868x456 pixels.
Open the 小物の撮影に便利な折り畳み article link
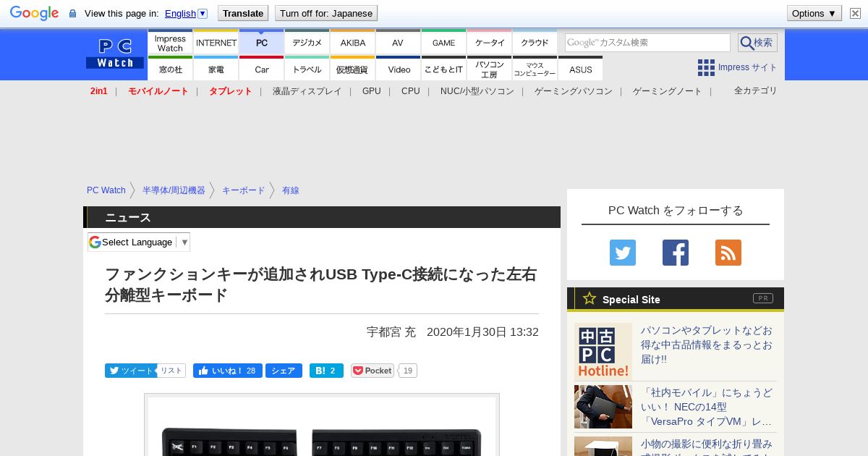(707, 447)
